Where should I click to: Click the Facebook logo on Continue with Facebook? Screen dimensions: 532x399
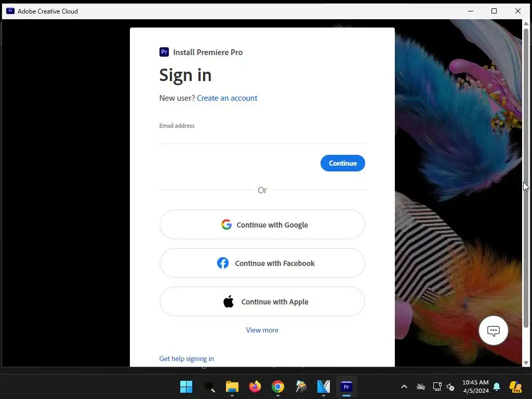coord(223,263)
